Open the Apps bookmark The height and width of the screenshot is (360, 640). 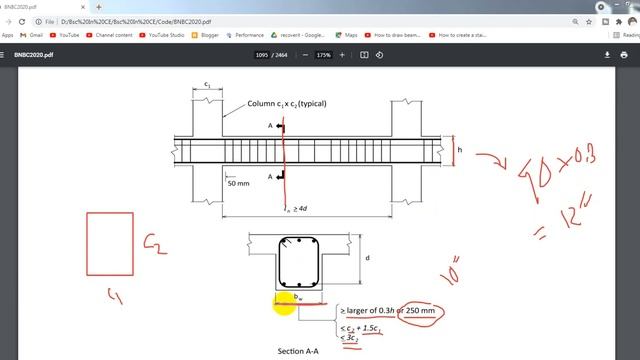pos(7,35)
